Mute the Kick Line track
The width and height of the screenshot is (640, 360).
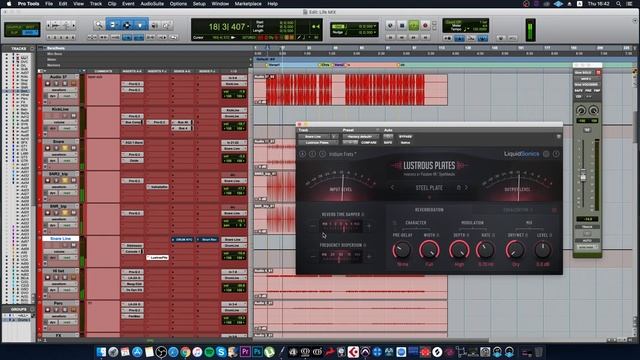pyautogui.click(x=73, y=116)
